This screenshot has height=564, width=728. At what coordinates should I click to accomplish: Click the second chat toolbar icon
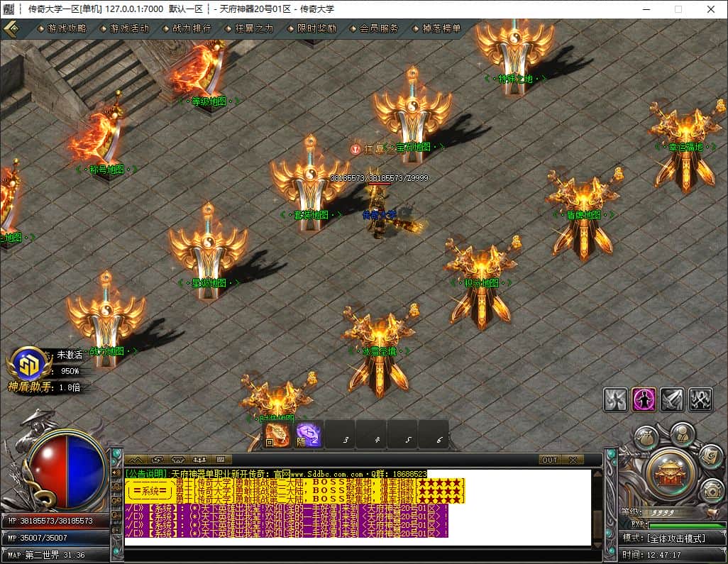157,460
